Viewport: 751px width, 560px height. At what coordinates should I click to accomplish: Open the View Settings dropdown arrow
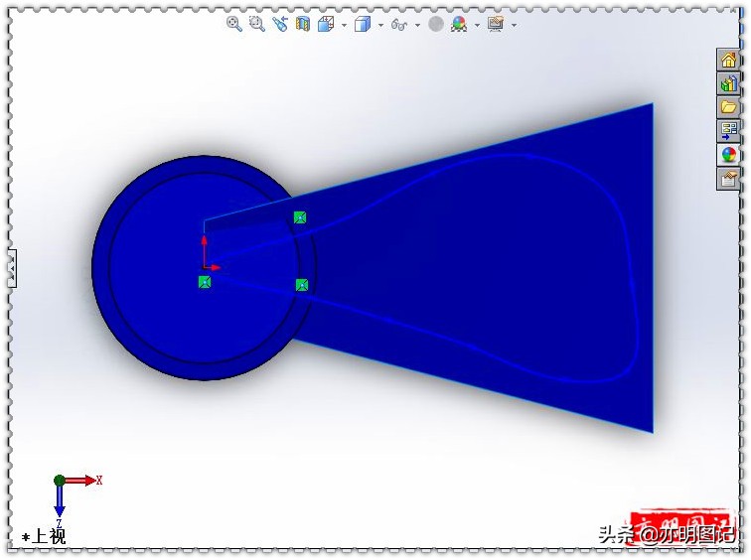pos(514,25)
